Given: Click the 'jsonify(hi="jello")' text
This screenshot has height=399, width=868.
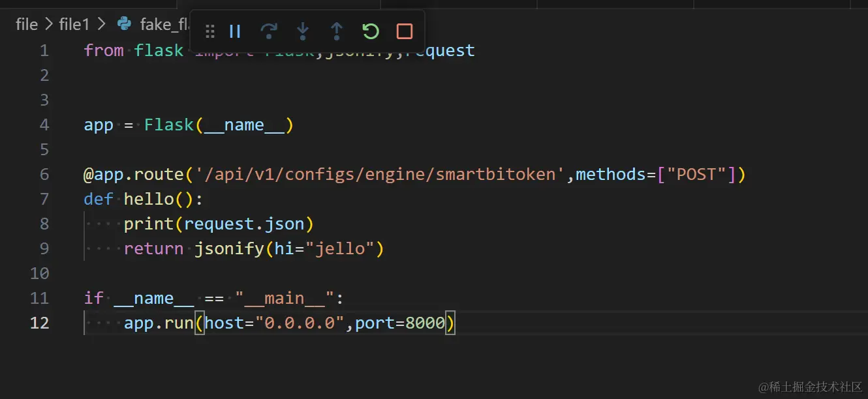Looking at the screenshot, I should (289, 248).
